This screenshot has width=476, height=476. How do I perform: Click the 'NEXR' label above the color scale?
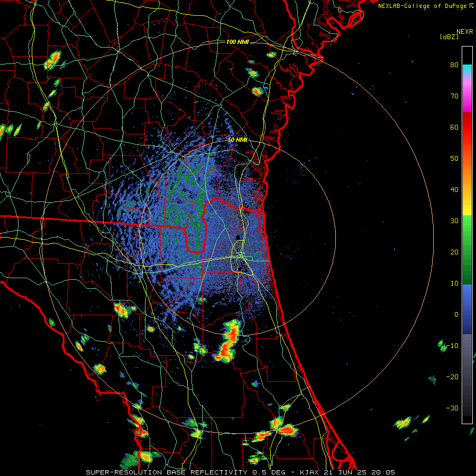465,32
